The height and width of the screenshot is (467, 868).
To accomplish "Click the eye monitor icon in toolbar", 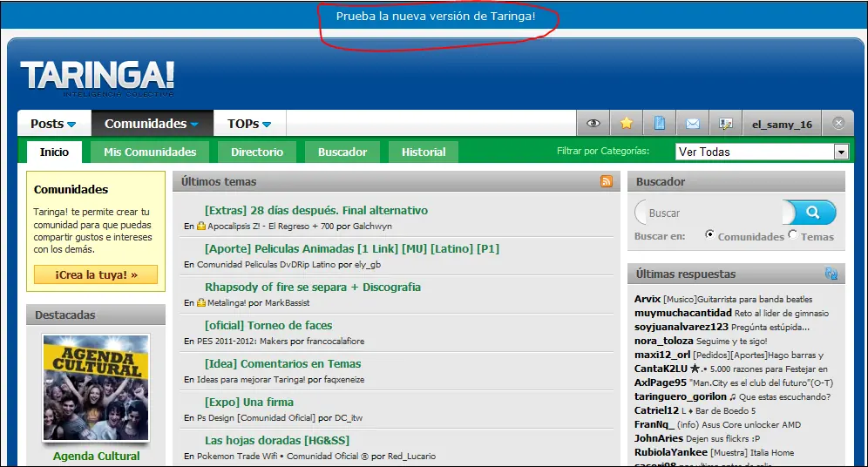I will 593,124.
